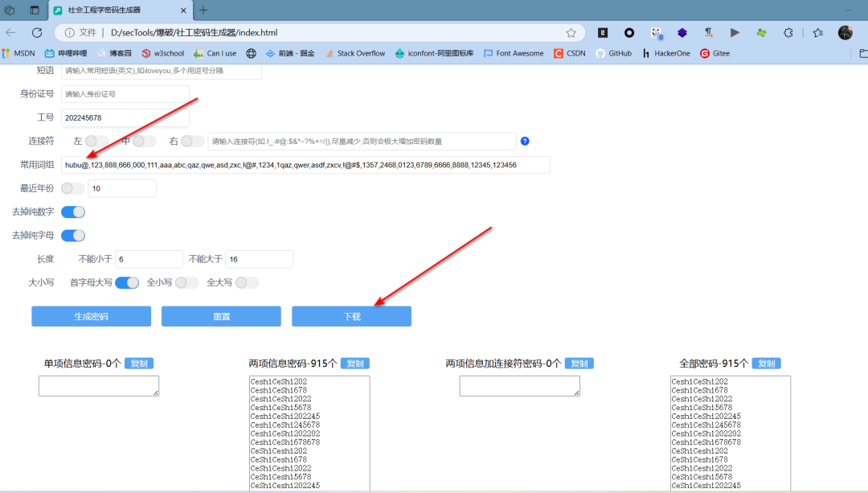Open the favorites star-list icon
The width and height of the screenshot is (868, 493).
click(818, 33)
